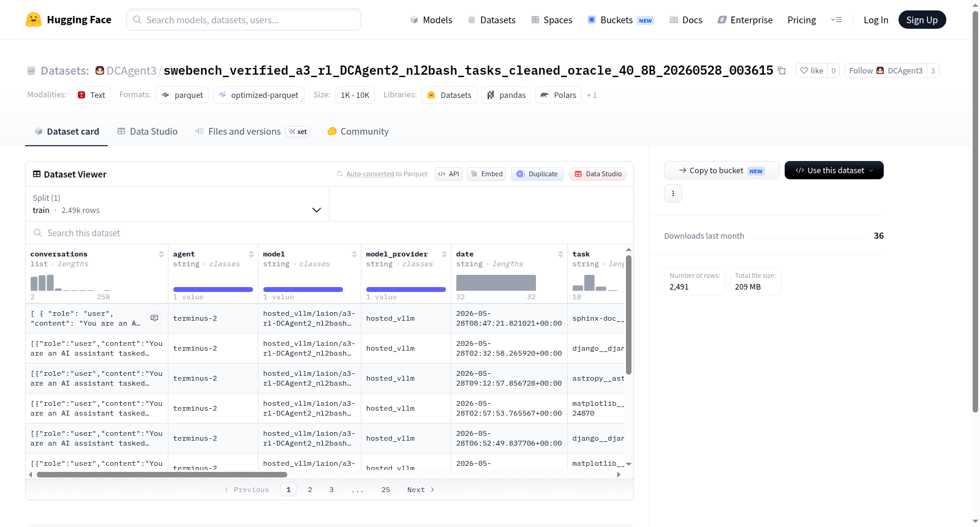Viewport: 980px width, 527px height.
Task: Show the +1 more libraries
Action: click(x=592, y=95)
